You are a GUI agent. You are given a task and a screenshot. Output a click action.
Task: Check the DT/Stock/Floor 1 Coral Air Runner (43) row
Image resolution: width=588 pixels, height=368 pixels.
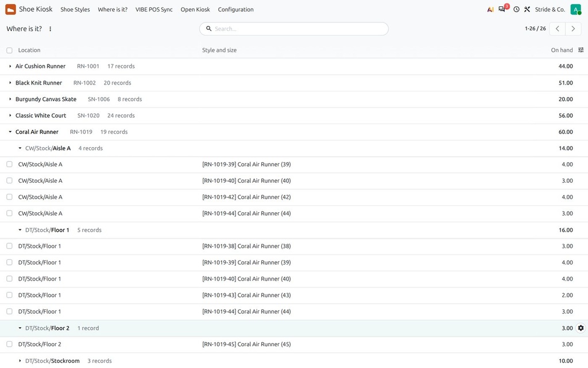tap(9, 295)
